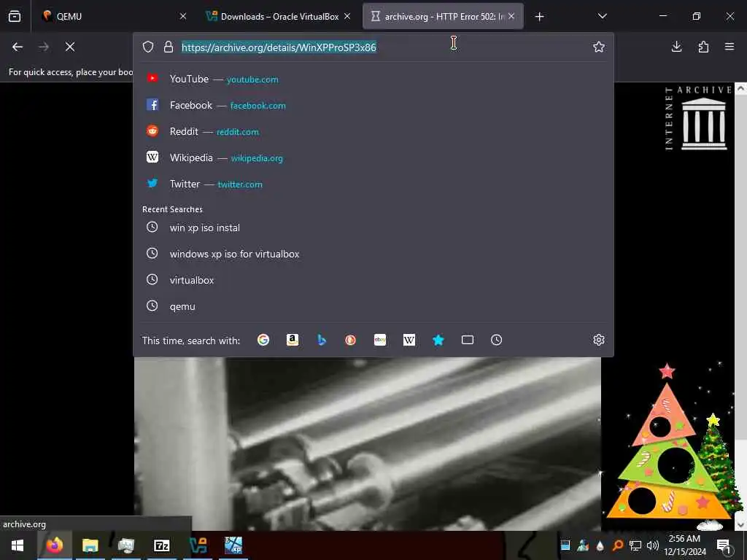The height and width of the screenshot is (560, 747).
Task: Open VirtualBox from the taskbar
Action: (x=198, y=545)
